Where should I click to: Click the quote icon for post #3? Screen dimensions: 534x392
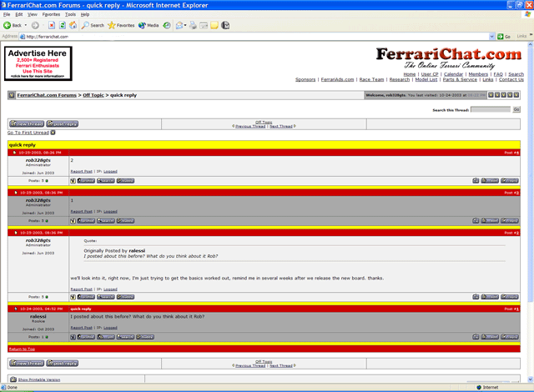tap(476, 221)
